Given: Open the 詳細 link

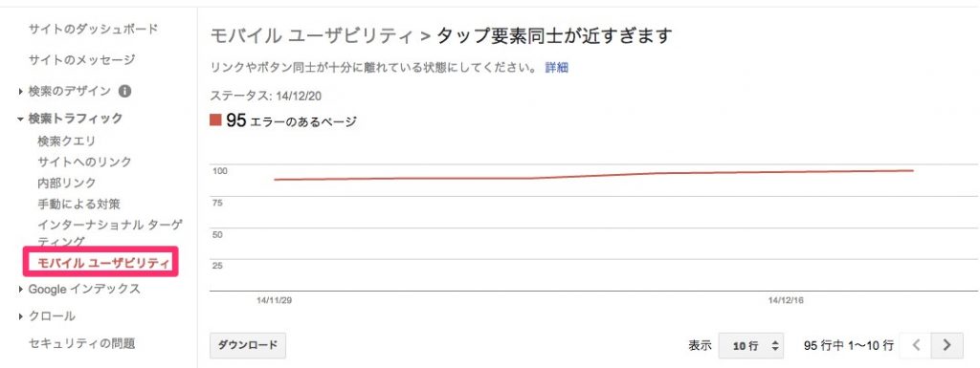Looking at the screenshot, I should tap(556, 68).
